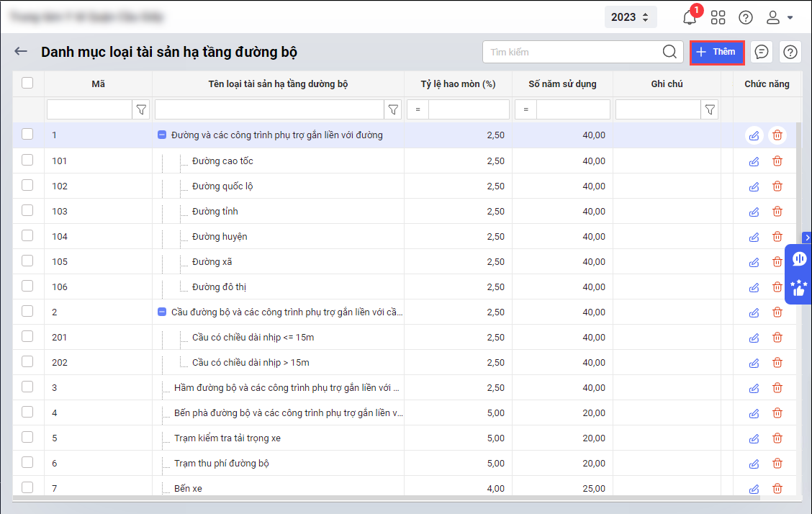Click the Số năm sử dụng column header
The image size is (812, 514).
tap(562, 84)
